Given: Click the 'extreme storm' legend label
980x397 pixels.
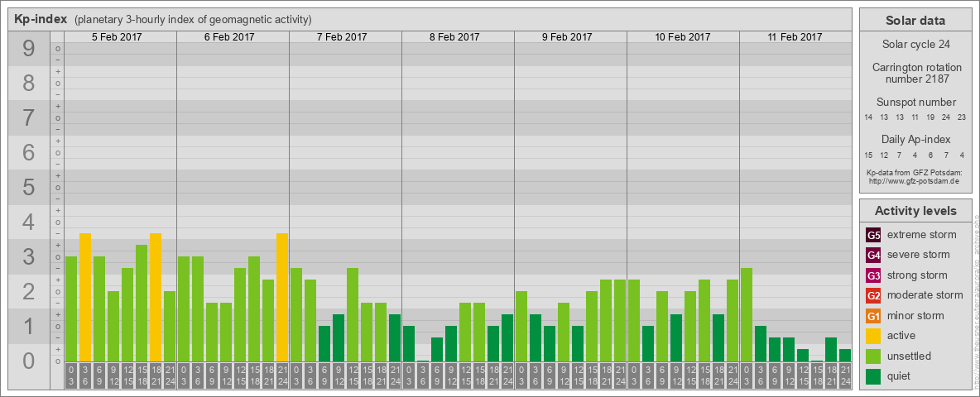Looking at the screenshot, I should pos(922,235).
